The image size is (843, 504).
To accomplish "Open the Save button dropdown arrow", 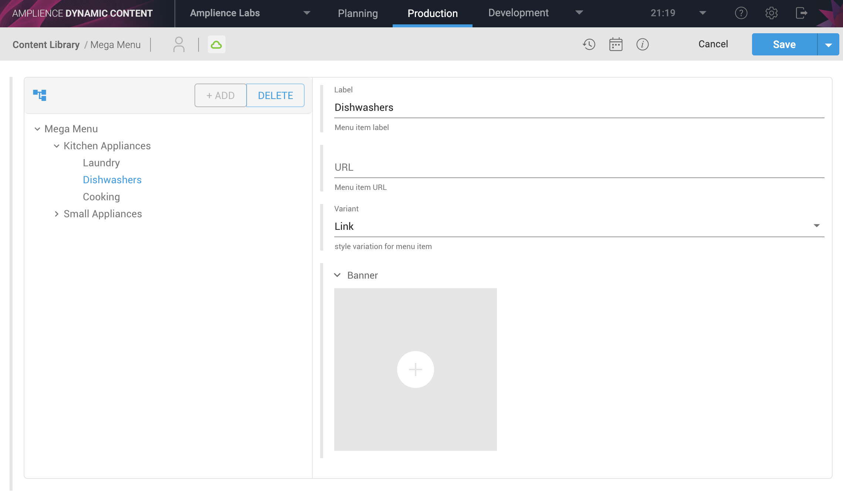I will [828, 45].
